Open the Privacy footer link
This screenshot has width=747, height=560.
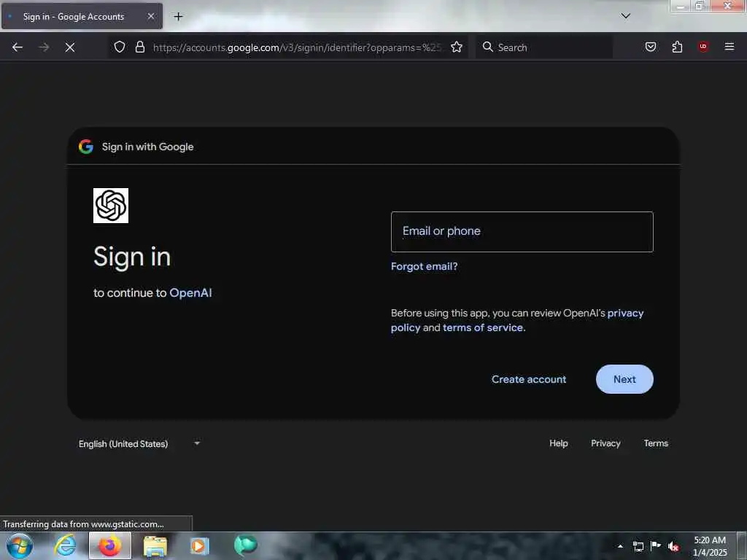605,443
